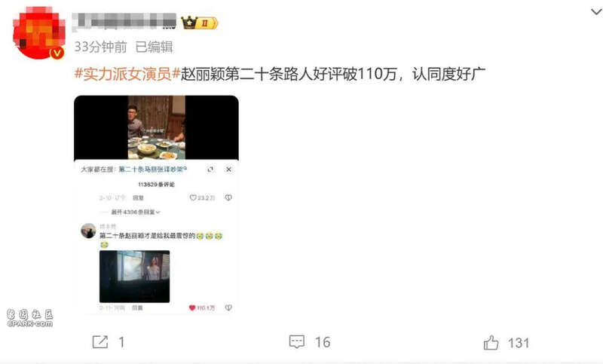603x364 pixels.
Task: Click the comment count 16
Action: click(x=323, y=342)
